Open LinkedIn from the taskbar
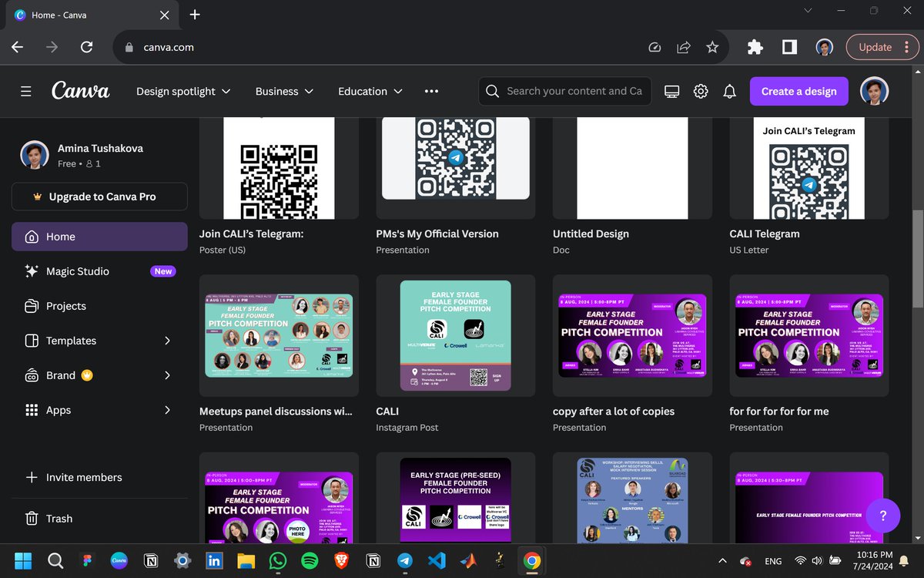 click(x=214, y=561)
